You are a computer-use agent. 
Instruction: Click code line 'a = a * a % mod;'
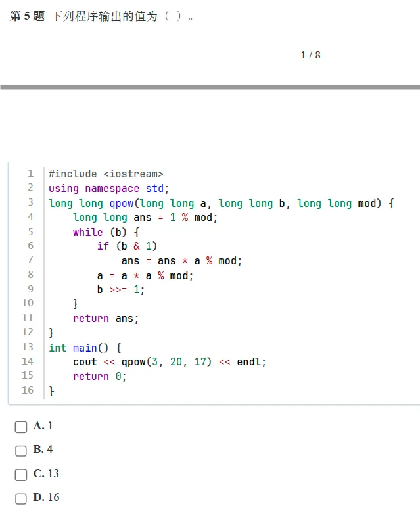[x=145, y=276]
